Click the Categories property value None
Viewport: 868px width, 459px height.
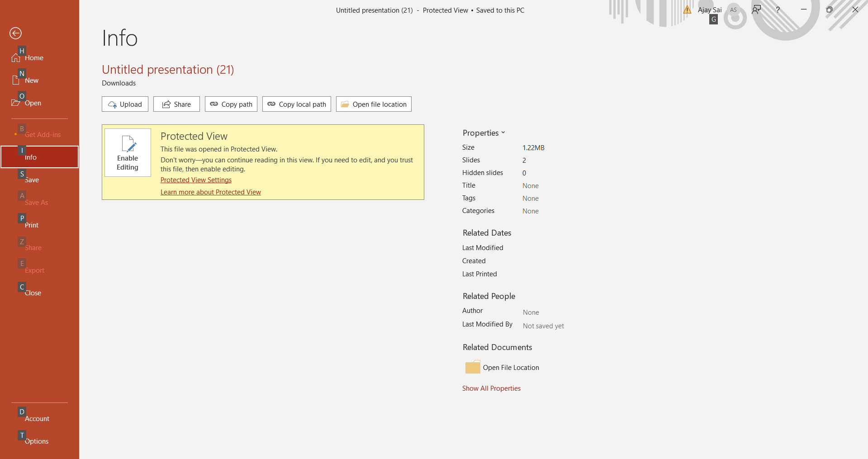531,211
